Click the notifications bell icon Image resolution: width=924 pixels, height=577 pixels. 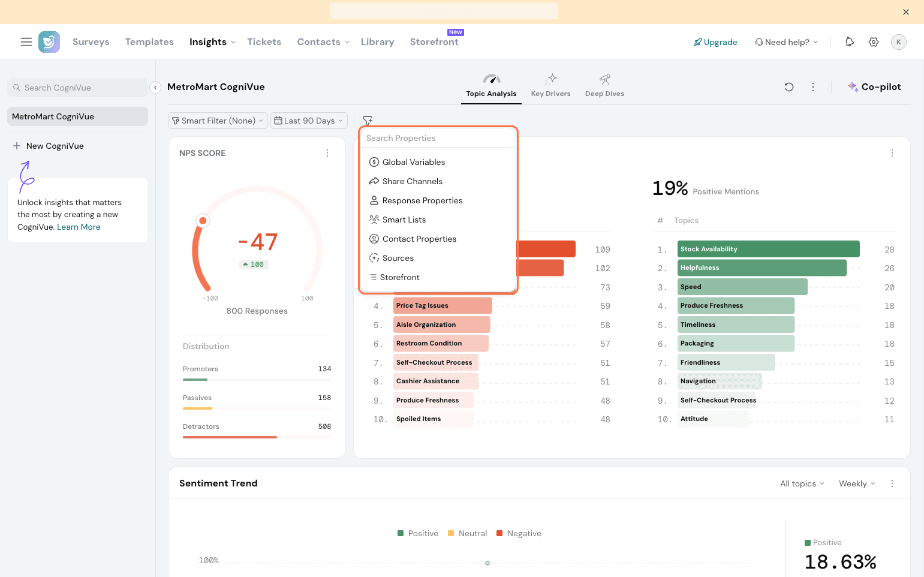850,42
